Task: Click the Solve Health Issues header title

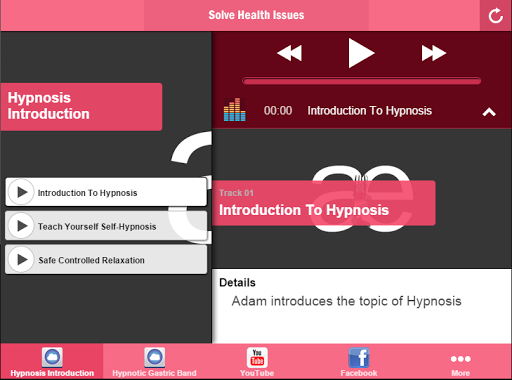Action: point(256,15)
